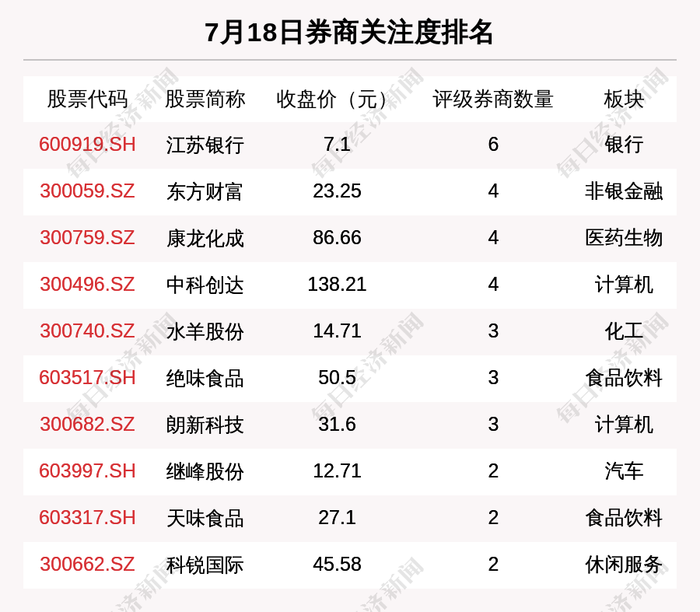Select stock name 中科创达

pos(205,285)
